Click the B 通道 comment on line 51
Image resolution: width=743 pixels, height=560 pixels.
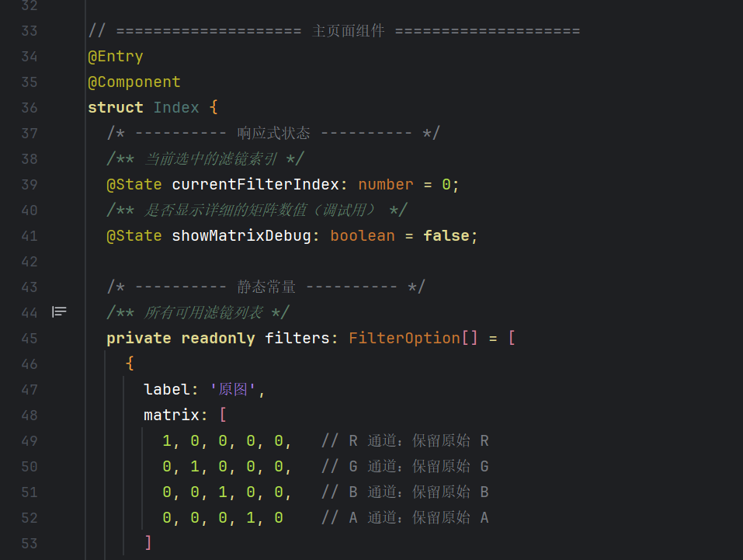405,492
